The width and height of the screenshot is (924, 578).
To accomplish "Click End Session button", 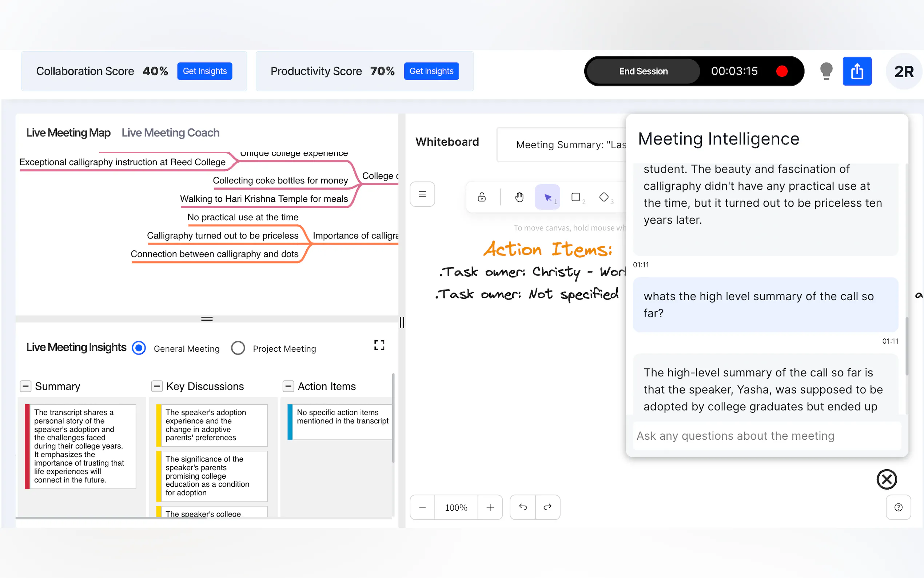I will (x=643, y=71).
